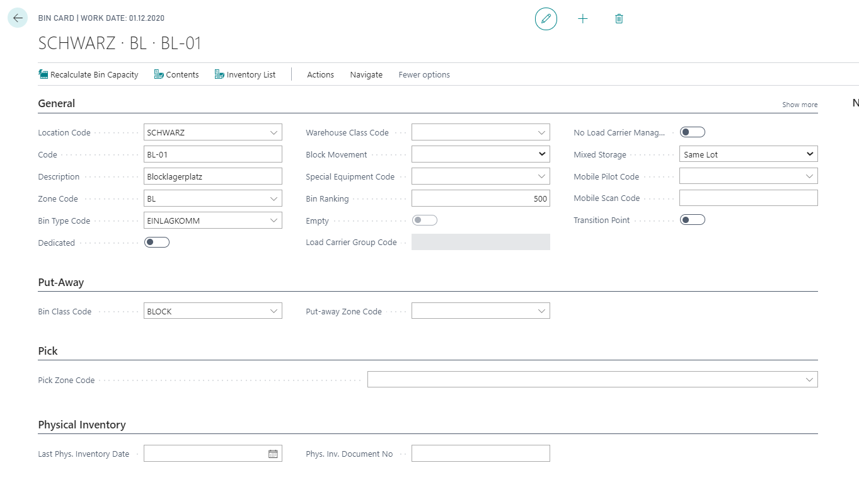Open the Actions menu
This screenshot has width=859, height=504.
(x=320, y=74)
